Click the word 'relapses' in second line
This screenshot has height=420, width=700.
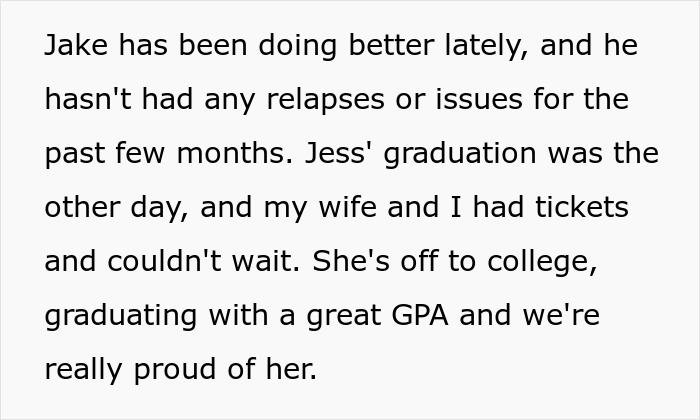click(325, 99)
